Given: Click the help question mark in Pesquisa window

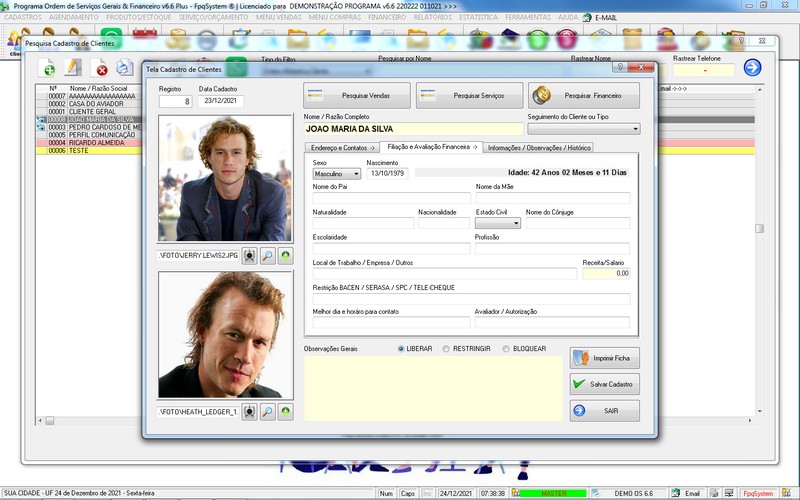Looking at the screenshot, I should pos(741,41).
